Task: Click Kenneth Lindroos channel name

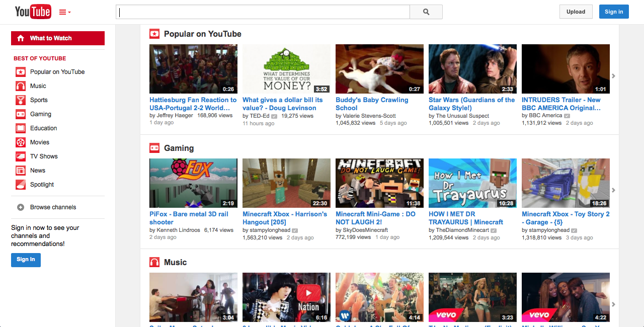Action: pyautogui.click(x=178, y=230)
